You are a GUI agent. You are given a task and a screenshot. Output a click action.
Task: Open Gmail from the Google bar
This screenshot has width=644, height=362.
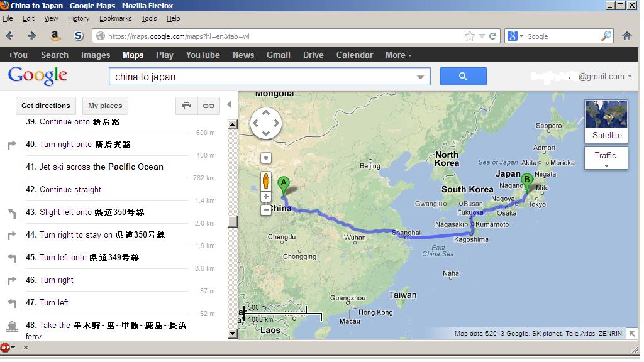coord(278,55)
